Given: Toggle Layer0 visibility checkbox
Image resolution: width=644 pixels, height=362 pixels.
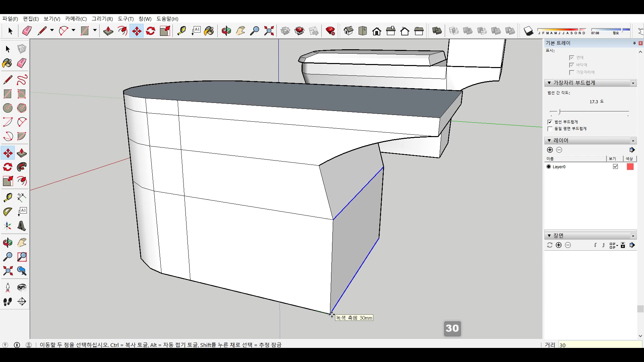Looking at the screenshot, I should click(615, 167).
